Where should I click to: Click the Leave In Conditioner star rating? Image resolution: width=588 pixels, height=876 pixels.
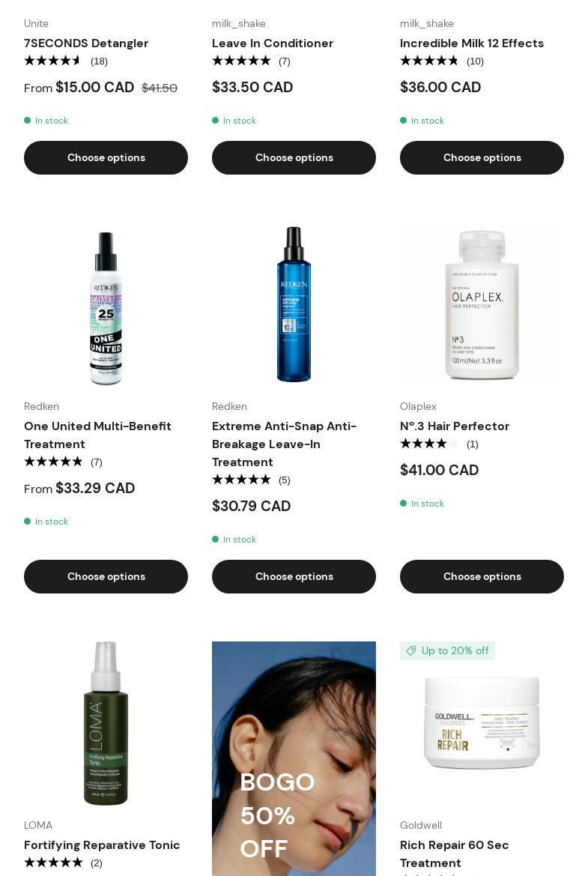[x=241, y=61]
